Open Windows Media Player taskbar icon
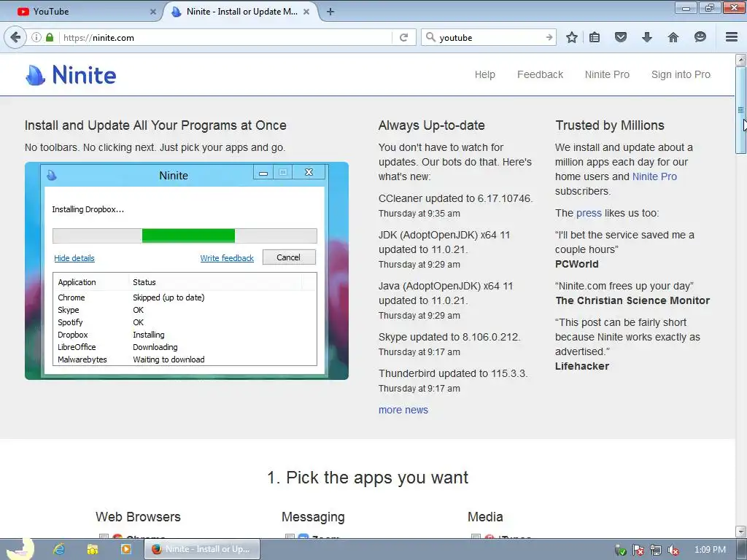747x560 pixels. tap(125, 549)
